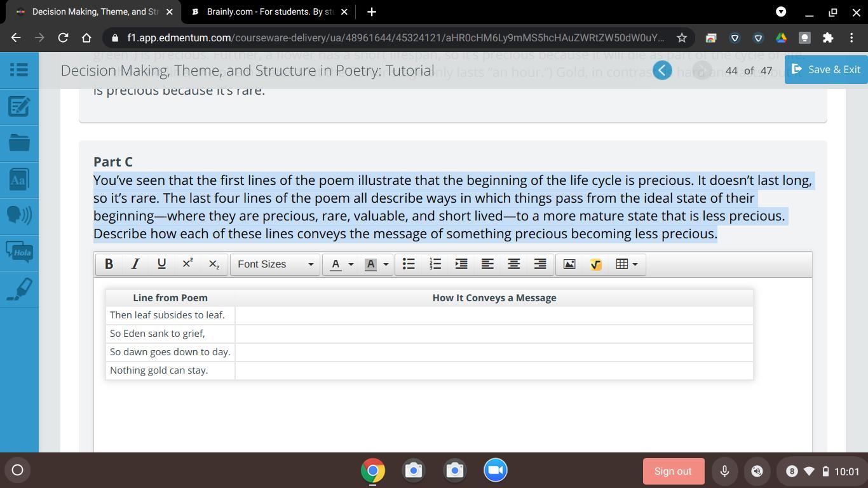868x488 pixels.
Task: Underline the selected text
Action: pos(161,264)
